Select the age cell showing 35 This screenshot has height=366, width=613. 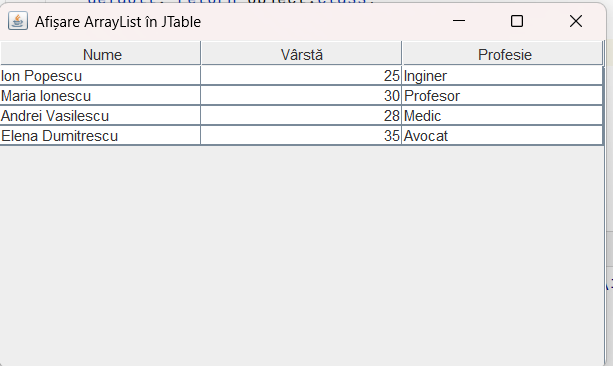pyautogui.click(x=301, y=135)
